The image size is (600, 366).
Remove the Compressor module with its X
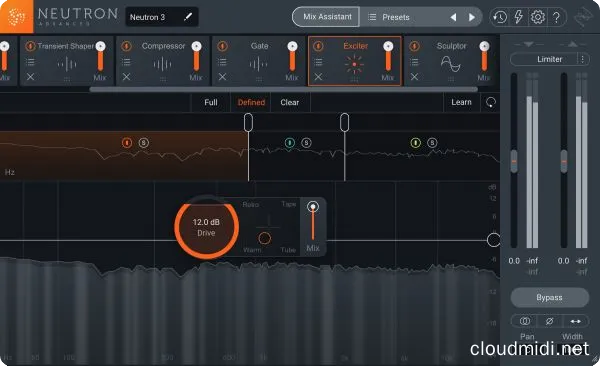(x=126, y=77)
